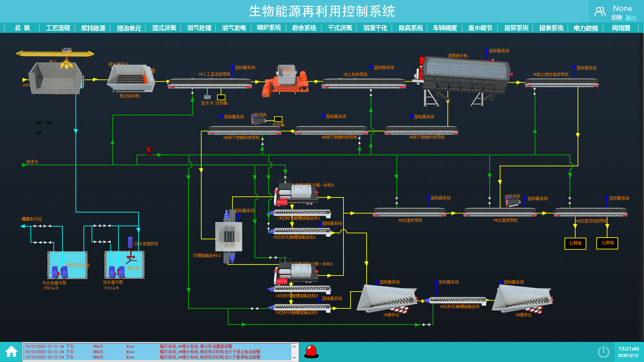Screen dimensions: 644x362
Task: Open the 浆料除渣 tab
Action: point(93,28)
